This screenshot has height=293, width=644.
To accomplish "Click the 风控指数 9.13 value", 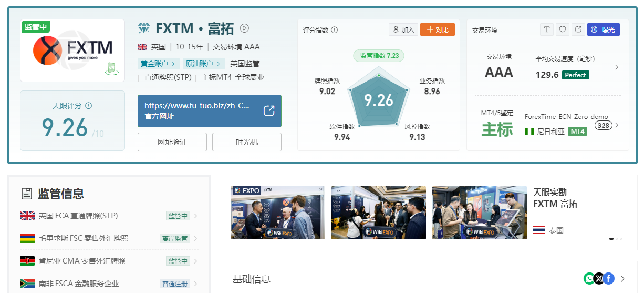I will pyautogui.click(x=418, y=137).
